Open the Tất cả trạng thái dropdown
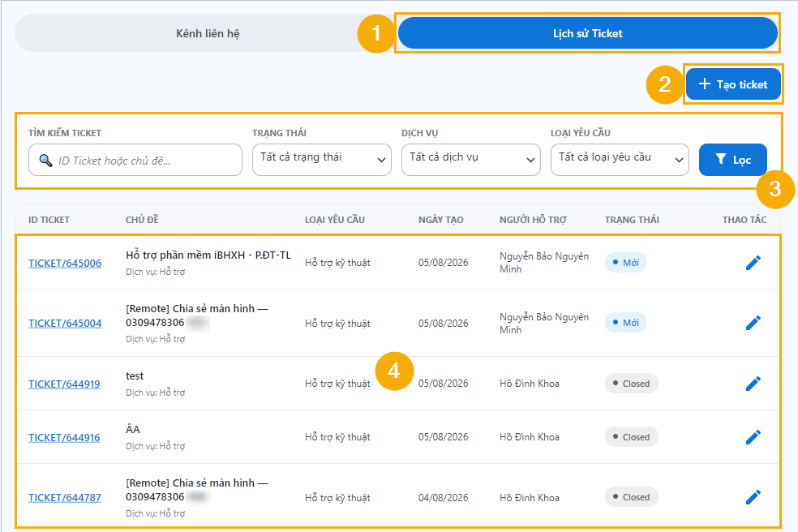798x532 pixels. (x=322, y=160)
